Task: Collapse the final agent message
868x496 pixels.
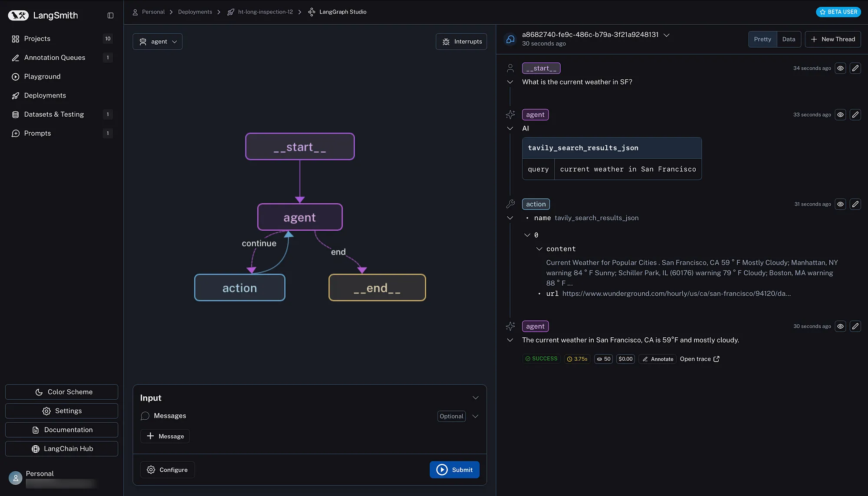Action: point(510,340)
